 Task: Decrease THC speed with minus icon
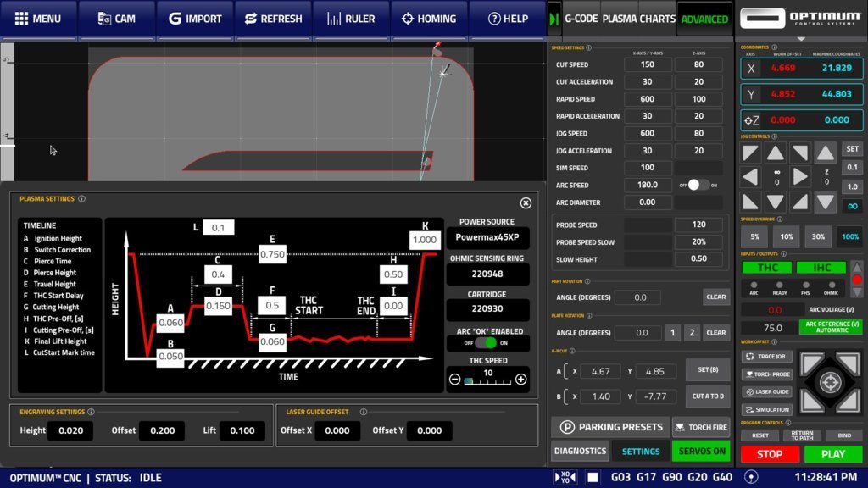tap(454, 380)
